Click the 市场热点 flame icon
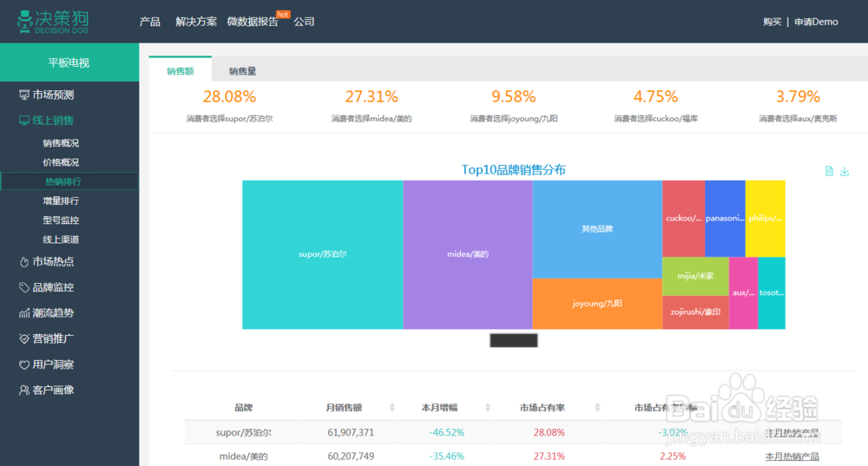This screenshot has width=868, height=466. 23,262
